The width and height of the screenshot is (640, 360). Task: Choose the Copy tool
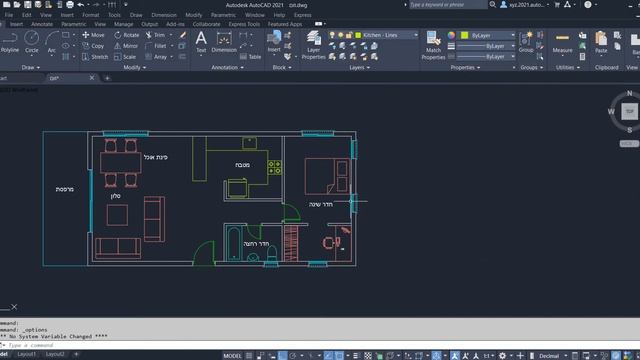pos(93,46)
